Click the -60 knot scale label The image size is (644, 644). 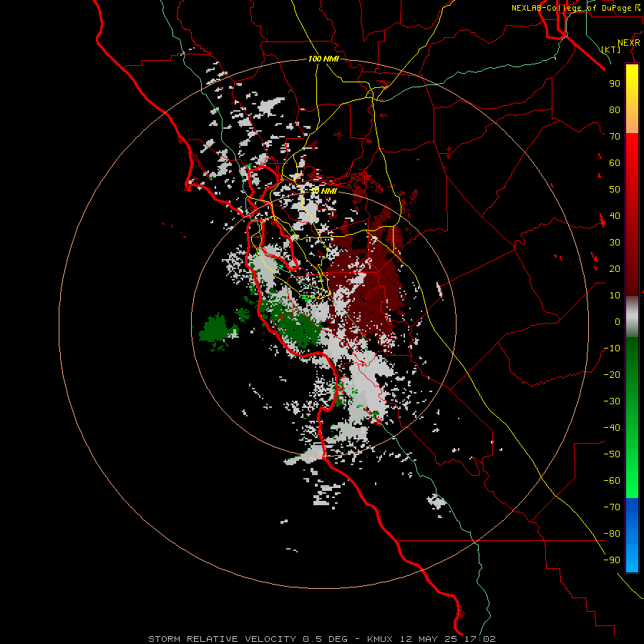pos(612,481)
